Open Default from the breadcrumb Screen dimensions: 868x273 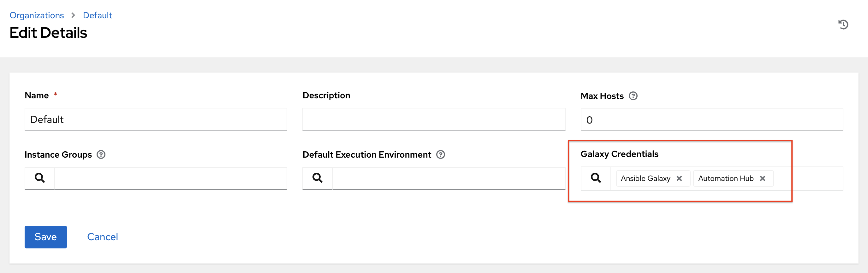coord(97,15)
